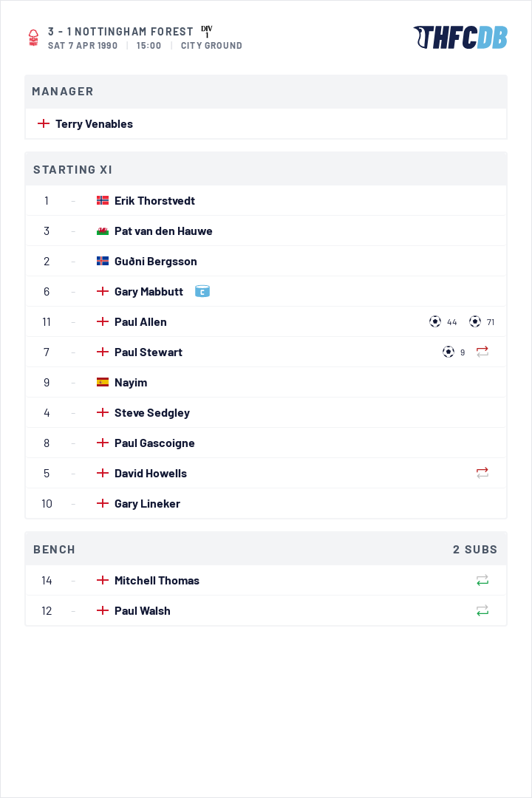Viewport: 532px width, 798px height.
Task: Click the captain armband icon next to Gary Mabbutt
Action: pyautogui.click(x=202, y=292)
